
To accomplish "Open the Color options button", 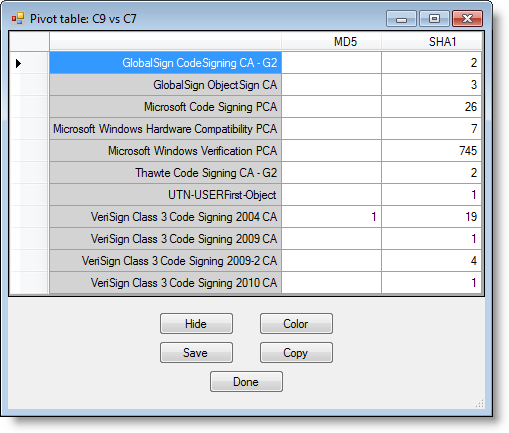I will [x=296, y=323].
